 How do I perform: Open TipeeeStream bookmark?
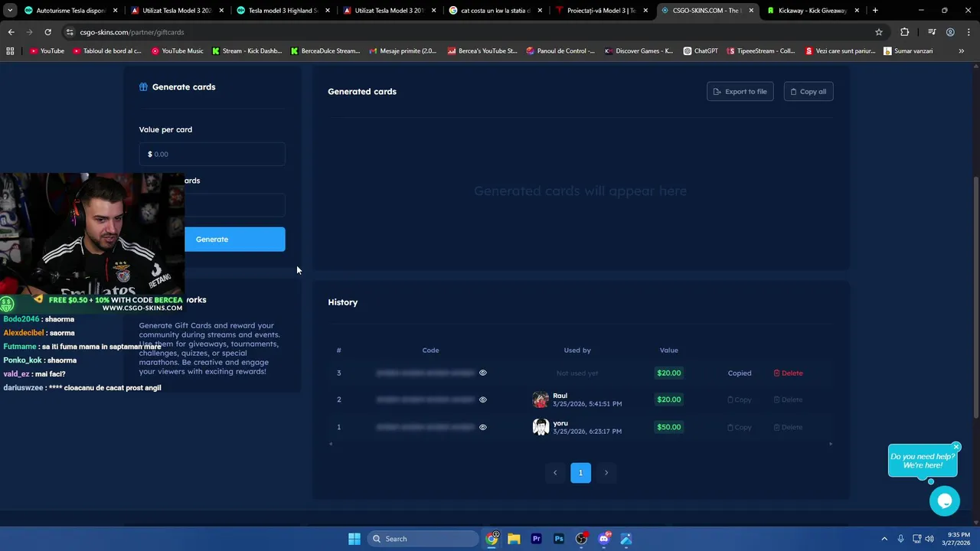[x=761, y=51]
